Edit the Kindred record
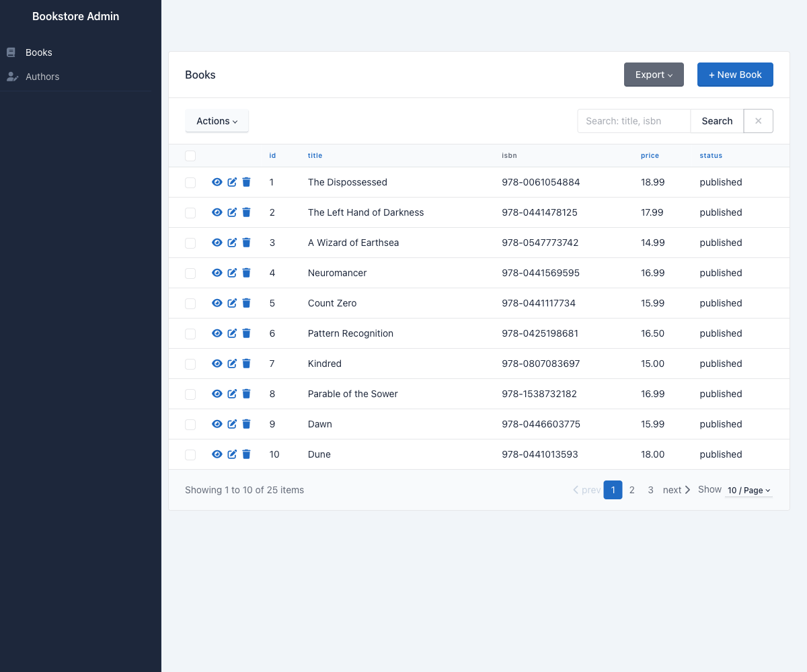 point(232,364)
